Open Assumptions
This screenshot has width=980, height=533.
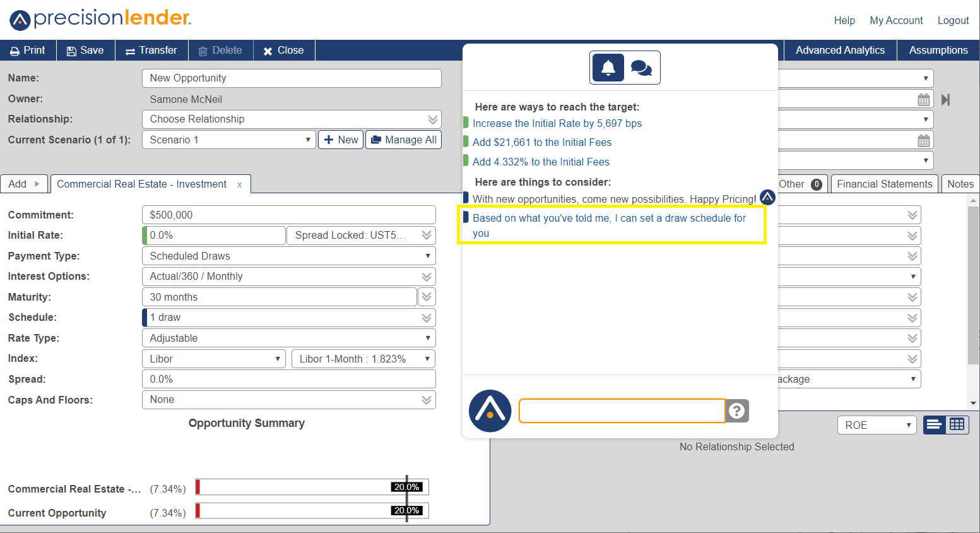point(938,51)
